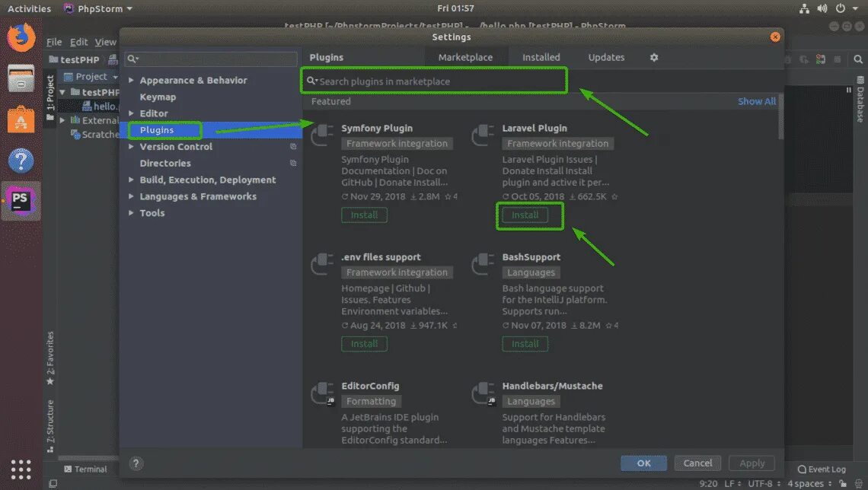Open the Edit menu
This screenshot has height=490, width=868.
[x=78, y=42]
